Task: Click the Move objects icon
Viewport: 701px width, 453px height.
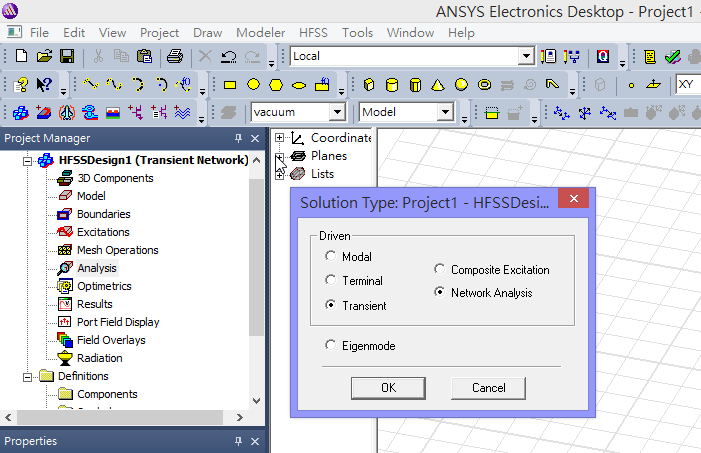Action: tap(562, 113)
